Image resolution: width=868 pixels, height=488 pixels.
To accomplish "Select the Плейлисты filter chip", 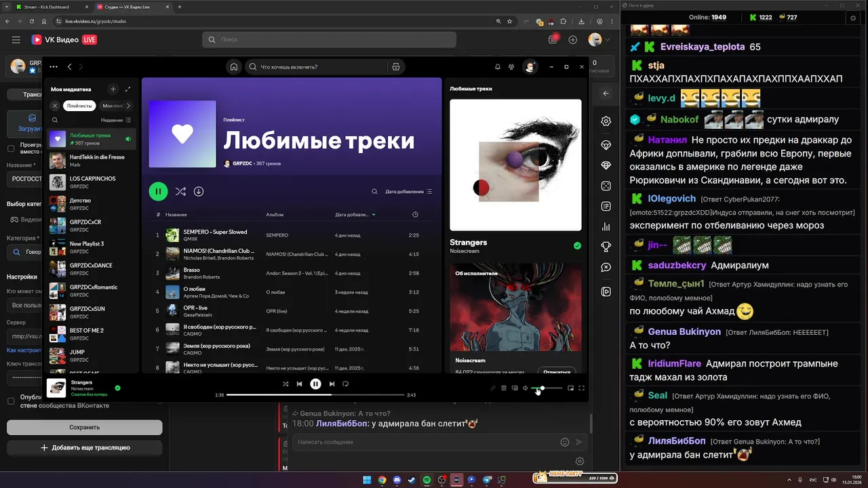I will [79, 106].
